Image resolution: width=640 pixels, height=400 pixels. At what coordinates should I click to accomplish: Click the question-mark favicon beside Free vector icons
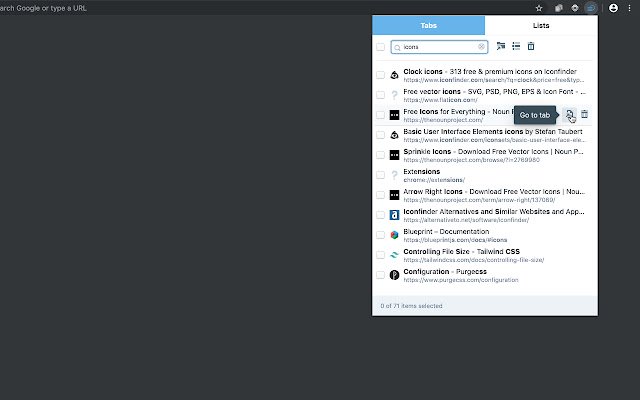(394, 95)
